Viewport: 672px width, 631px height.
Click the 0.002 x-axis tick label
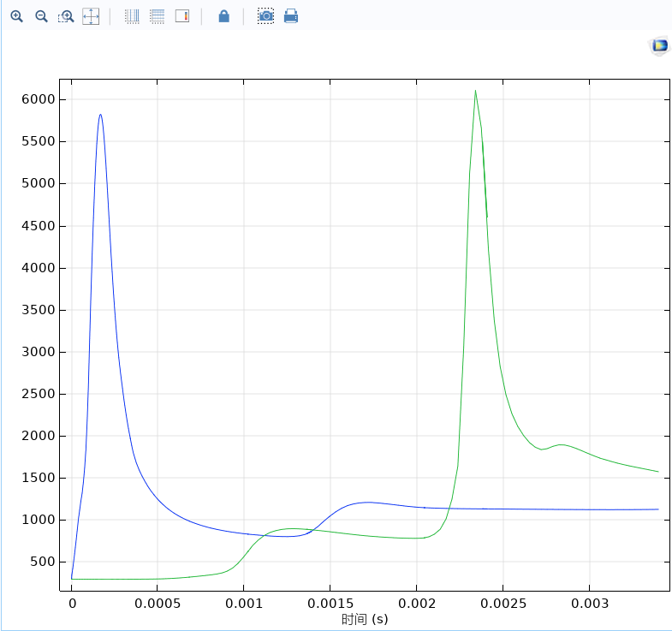pos(416,603)
